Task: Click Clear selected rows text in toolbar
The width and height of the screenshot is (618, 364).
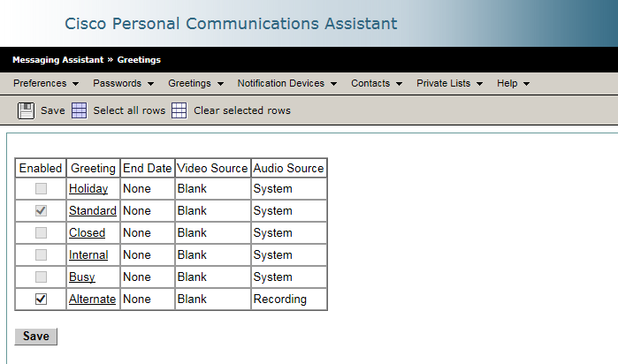Action: [242, 110]
